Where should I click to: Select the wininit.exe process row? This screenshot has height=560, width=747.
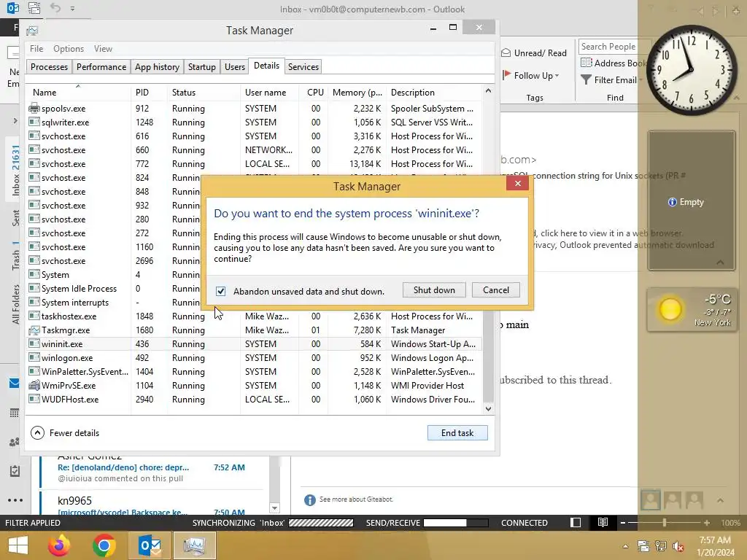point(255,344)
